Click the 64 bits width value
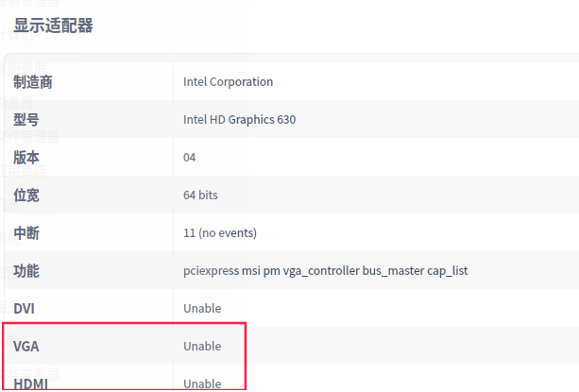Screen dimensions: 579x392 pyautogui.click(x=200, y=196)
